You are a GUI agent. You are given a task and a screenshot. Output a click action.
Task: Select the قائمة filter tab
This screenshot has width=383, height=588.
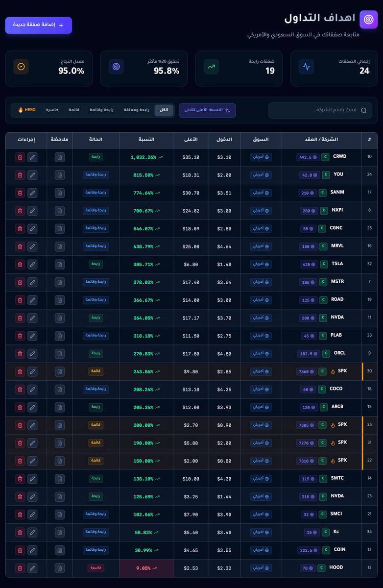point(74,110)
